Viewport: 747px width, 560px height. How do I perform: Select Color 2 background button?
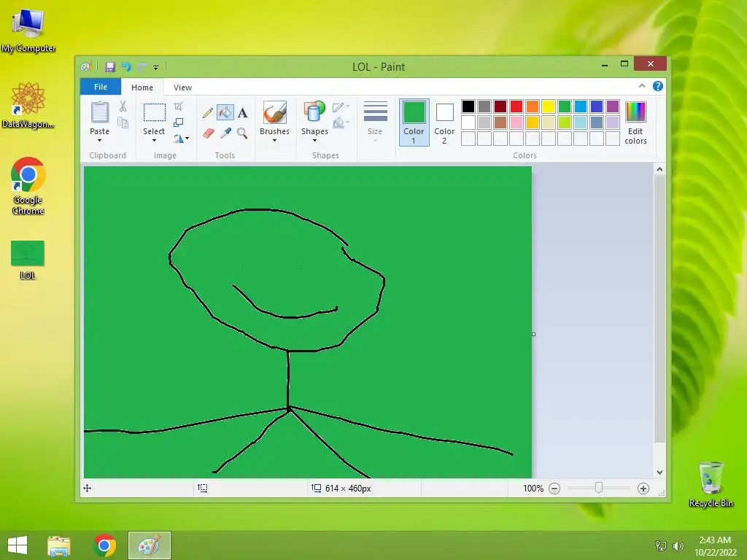click(444, 122)
